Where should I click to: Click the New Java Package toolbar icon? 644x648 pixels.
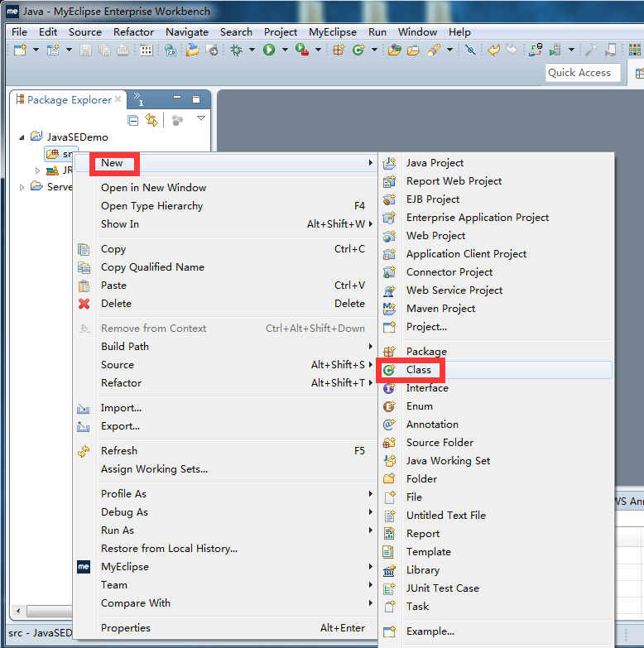339,50
